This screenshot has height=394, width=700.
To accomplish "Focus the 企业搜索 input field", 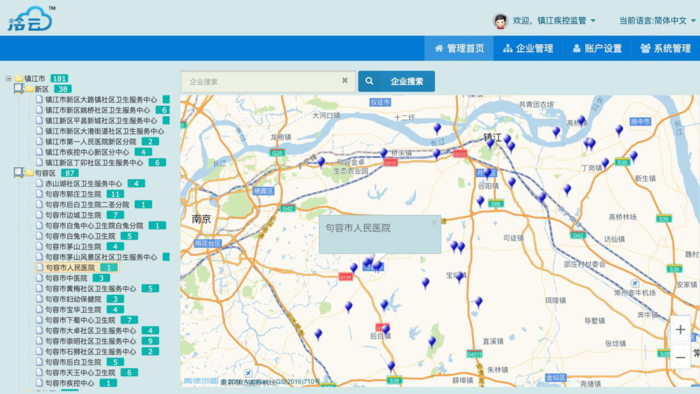I will pyautogui.click(x=261, y=82).
